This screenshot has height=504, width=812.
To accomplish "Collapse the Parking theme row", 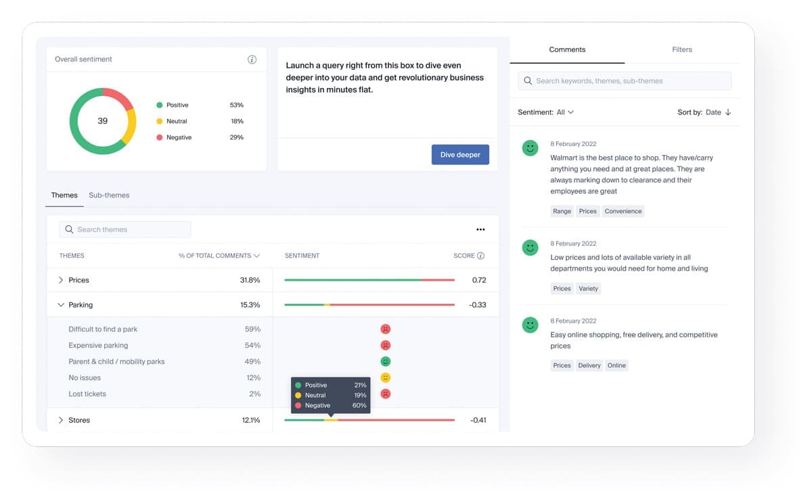I will click(x=61, y=305).
